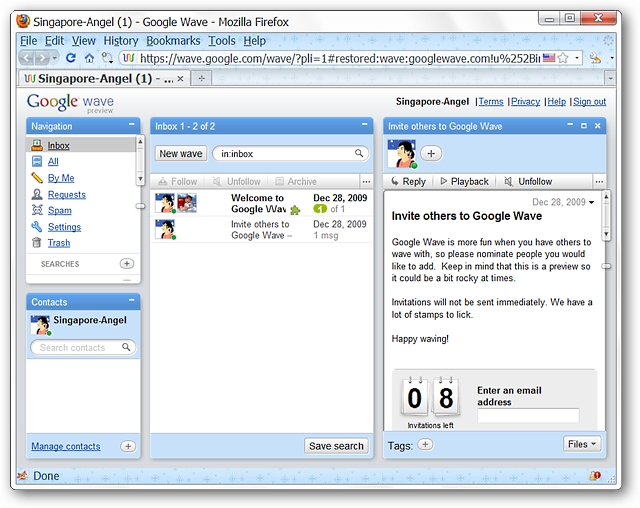Open By Me waves link

tap(61, 178)
